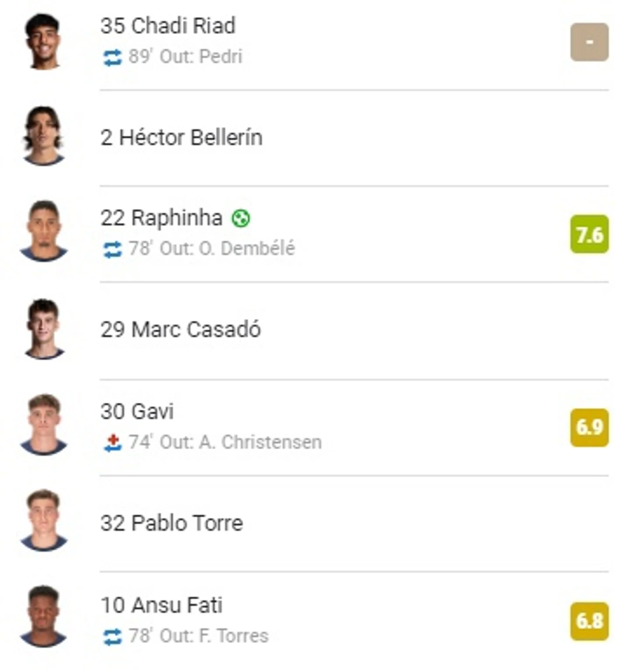
Task: Open the 2 Héctor Bellerín player link
Action: click(x=181, y=137)
